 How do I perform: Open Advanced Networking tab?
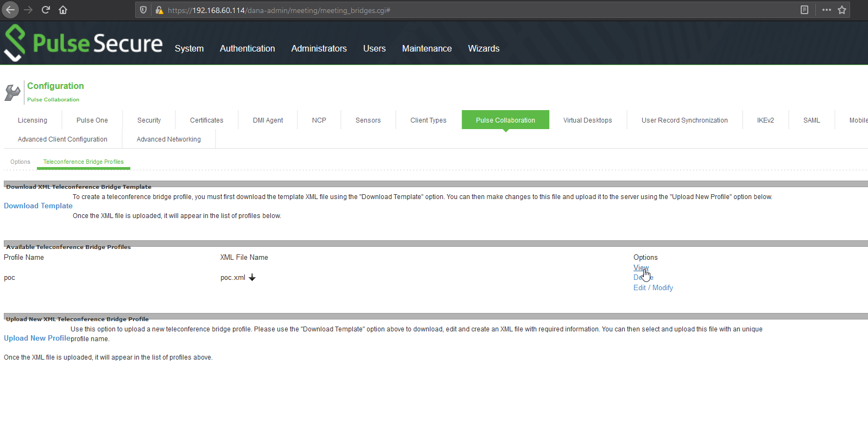click(169, 139)
